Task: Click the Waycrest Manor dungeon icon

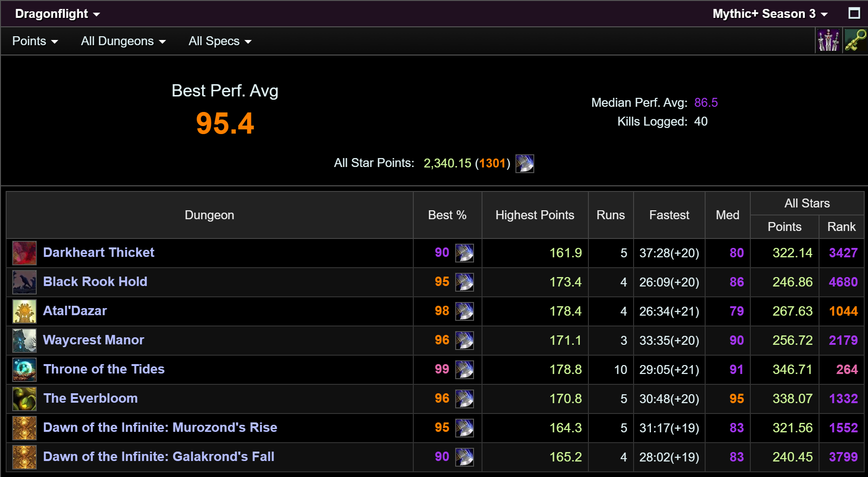Action: point(24,341)
